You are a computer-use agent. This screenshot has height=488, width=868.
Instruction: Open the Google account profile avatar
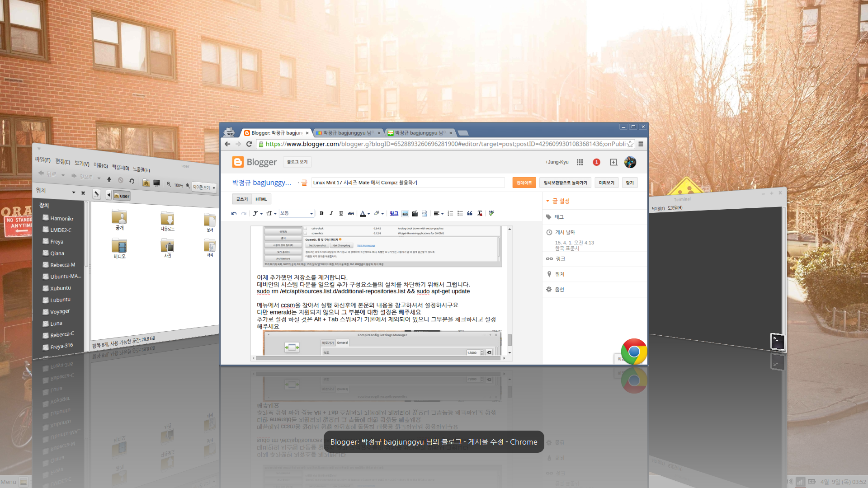630,162
